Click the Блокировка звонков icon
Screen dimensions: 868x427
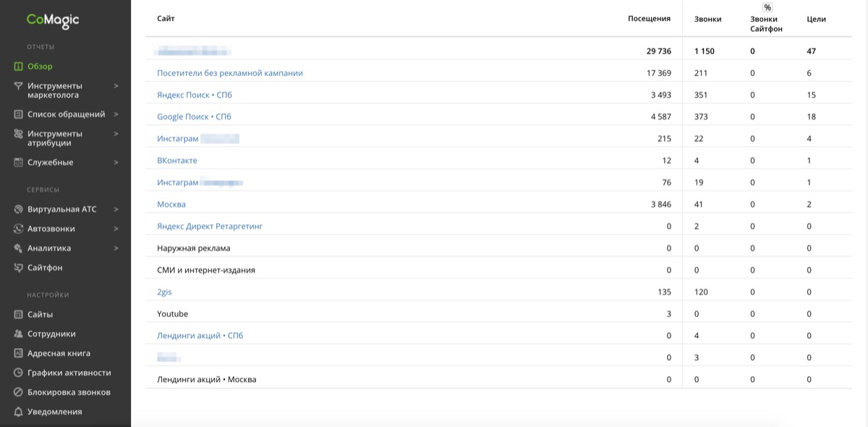(19, 392)
